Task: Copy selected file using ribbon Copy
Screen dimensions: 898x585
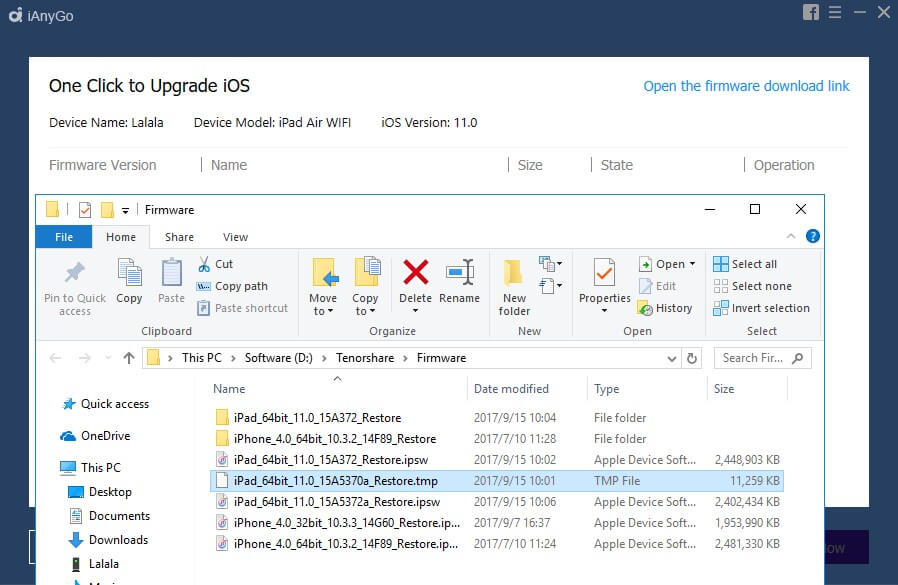Action: click(x=129, y=281)
